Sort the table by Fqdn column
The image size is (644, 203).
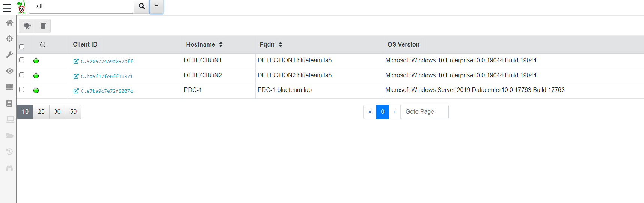[281, 44]
